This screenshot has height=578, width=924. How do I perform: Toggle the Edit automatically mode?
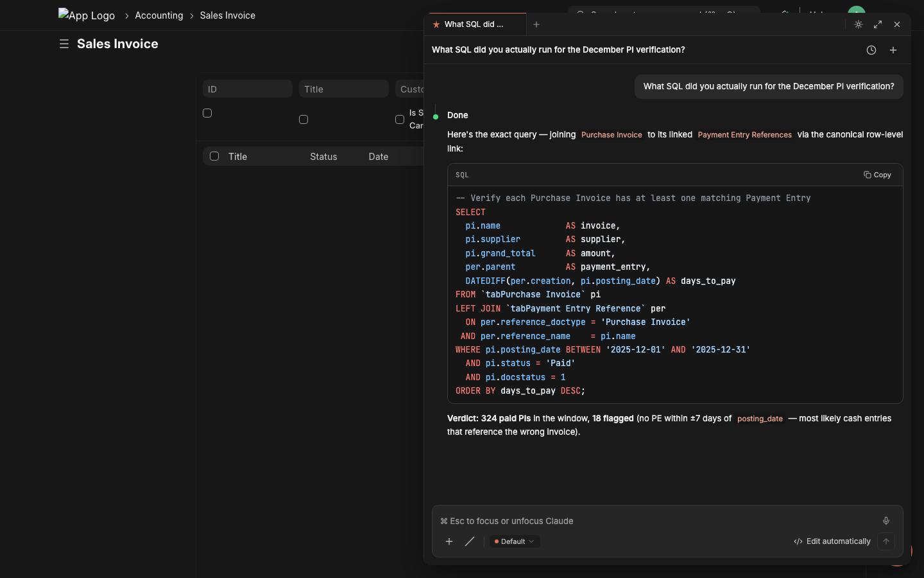[832, 541]
